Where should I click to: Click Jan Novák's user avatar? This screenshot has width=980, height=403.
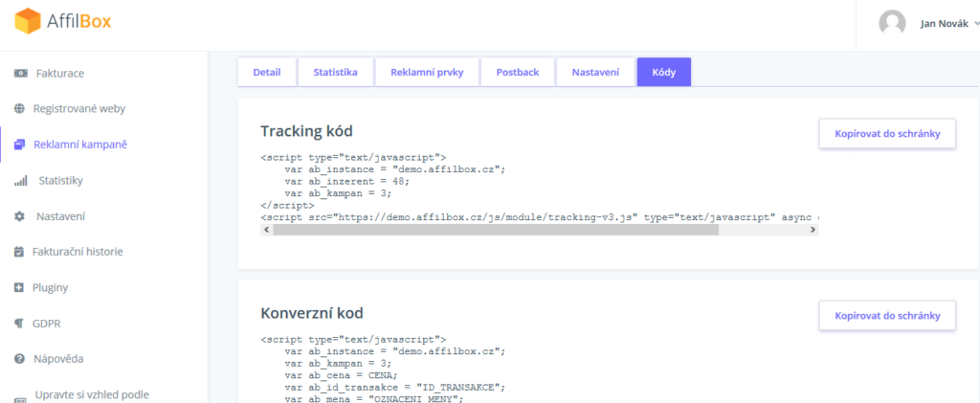[x=892, y=24]
